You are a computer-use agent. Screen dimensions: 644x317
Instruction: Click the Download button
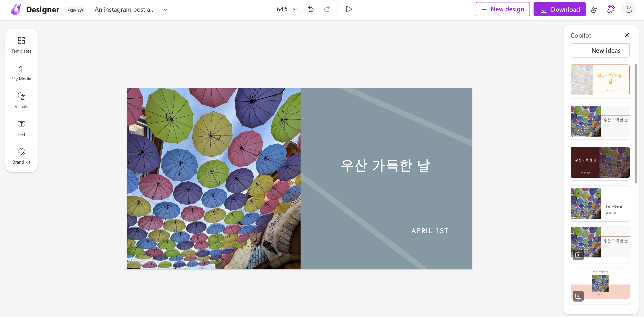(x=559, y=9)
